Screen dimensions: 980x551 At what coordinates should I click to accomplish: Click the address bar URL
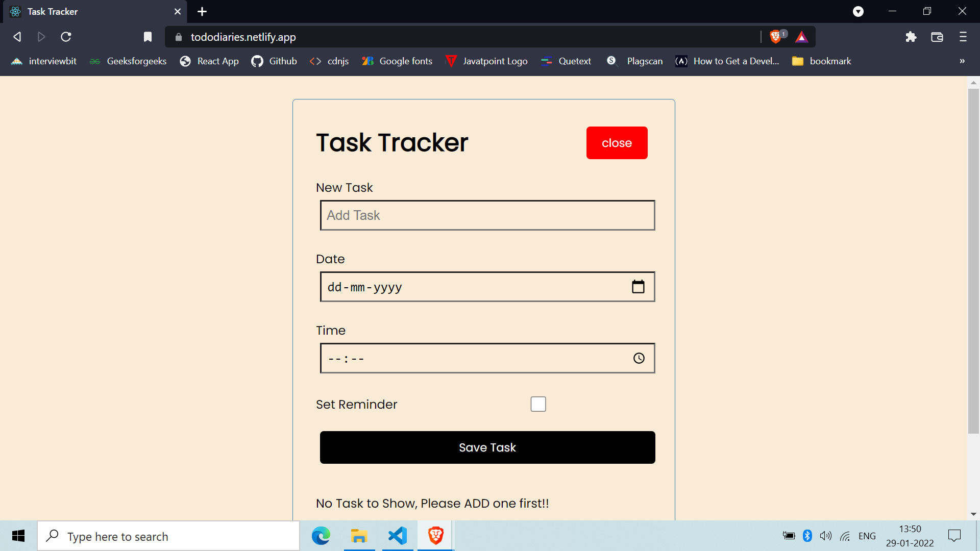point(243,37)
